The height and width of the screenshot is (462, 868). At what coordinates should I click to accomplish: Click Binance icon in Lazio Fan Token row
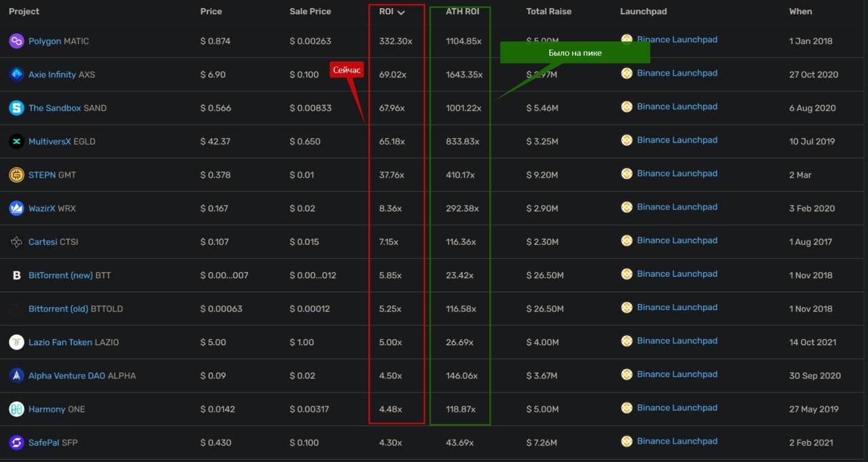click(x=627, y=341)
